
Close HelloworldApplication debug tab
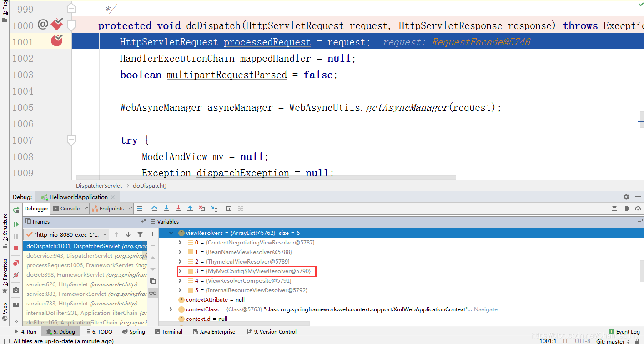click(x=114, y=197)
